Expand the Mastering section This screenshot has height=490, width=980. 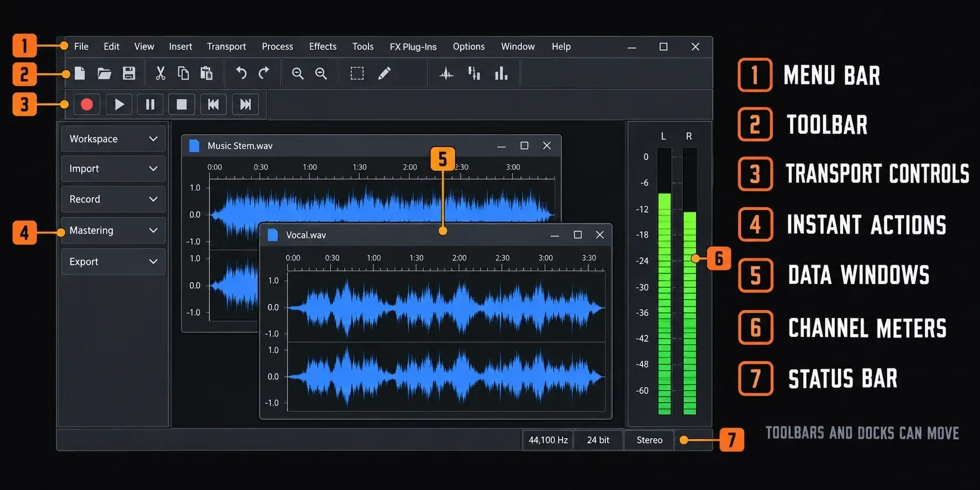coord(113,230)
